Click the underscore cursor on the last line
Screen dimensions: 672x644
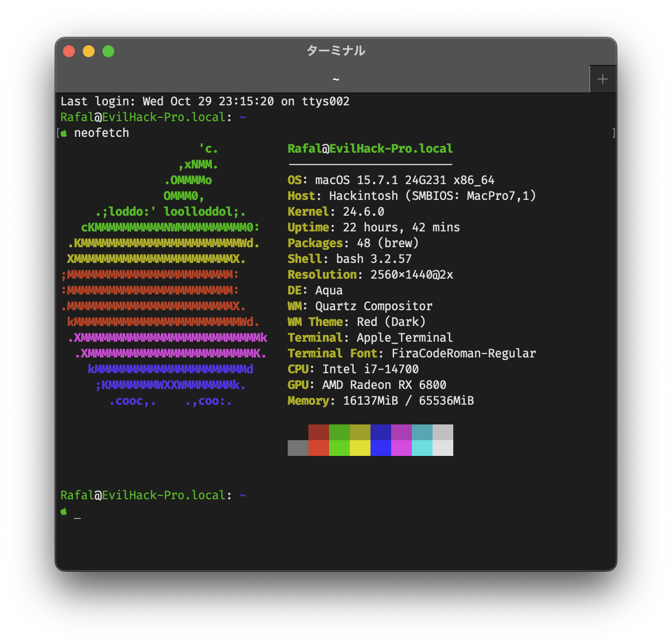coord(77,517)
